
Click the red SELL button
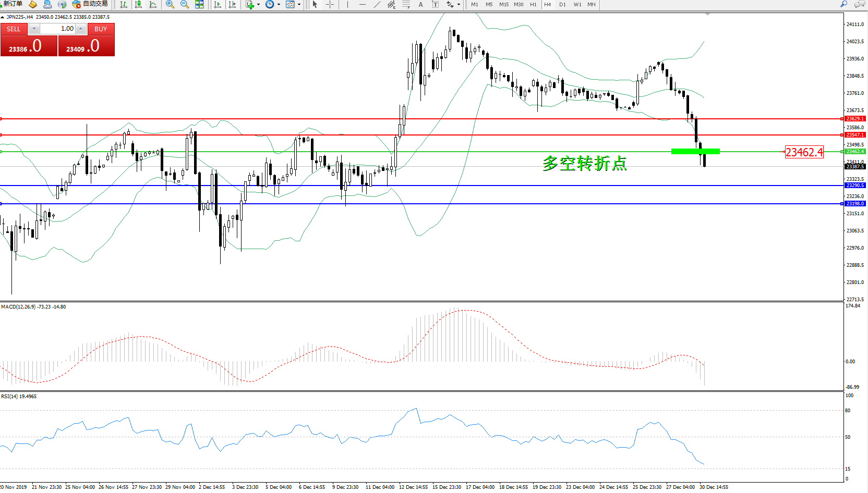[14, 29]
